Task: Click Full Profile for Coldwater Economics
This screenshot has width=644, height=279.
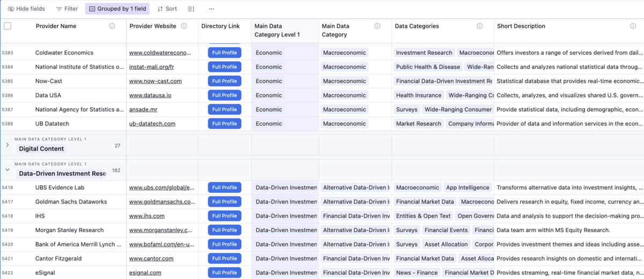Action: coord(224,53)
